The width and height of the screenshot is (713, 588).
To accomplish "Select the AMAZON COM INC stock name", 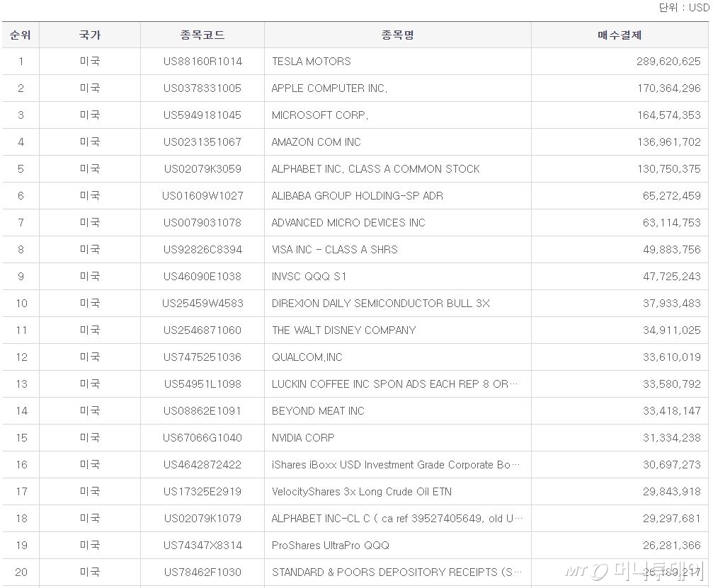I will tap(316, 142).
